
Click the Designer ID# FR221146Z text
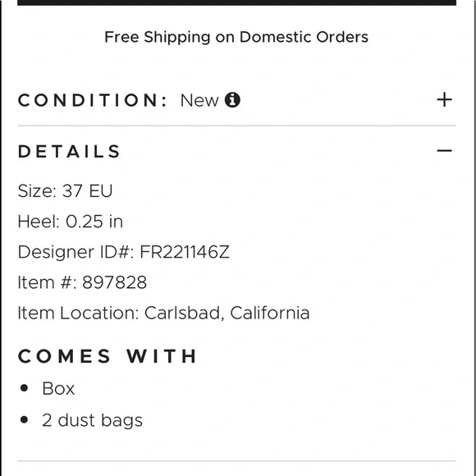pyautogui.click(x=124, y=252)
